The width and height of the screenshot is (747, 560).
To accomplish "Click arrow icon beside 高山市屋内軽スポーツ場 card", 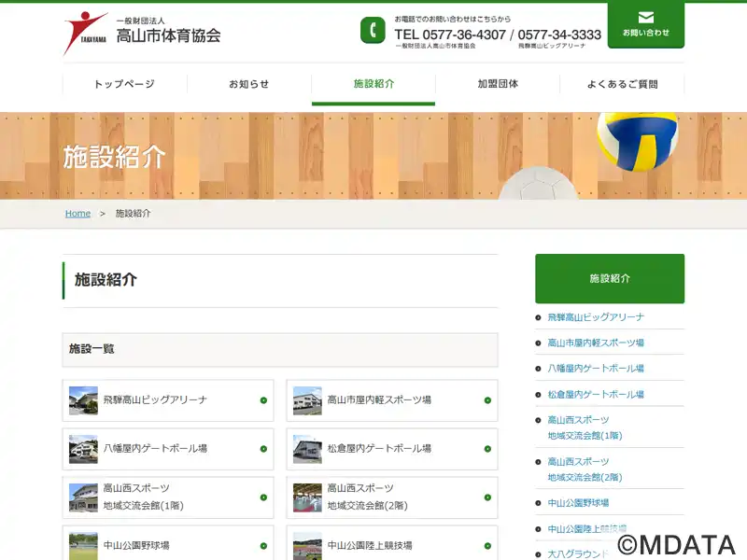I will point(487,400).
